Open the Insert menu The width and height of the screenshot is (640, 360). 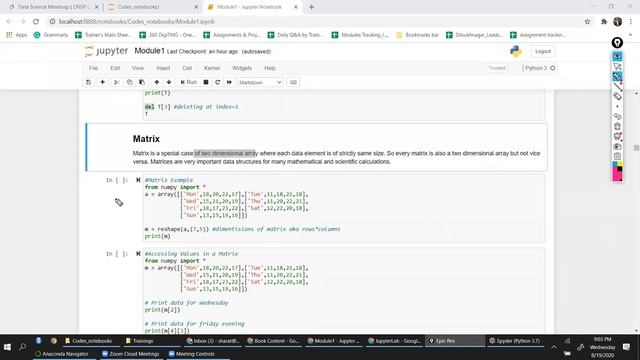click(163, 68)
